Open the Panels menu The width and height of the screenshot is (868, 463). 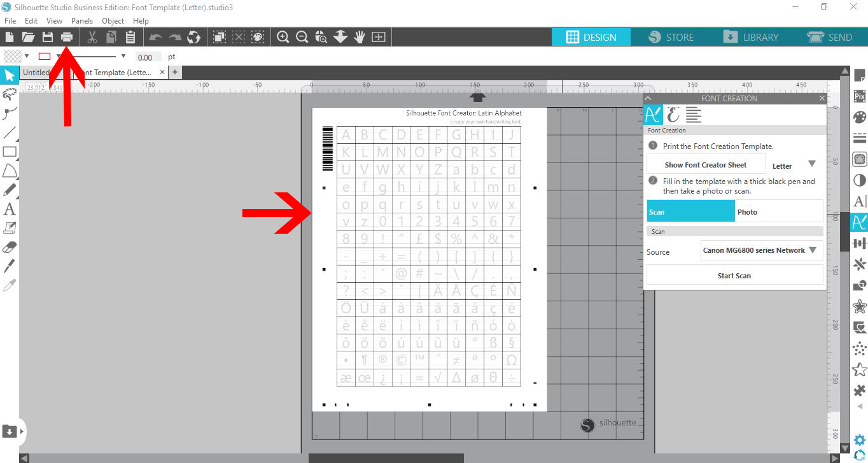(82, 21)
